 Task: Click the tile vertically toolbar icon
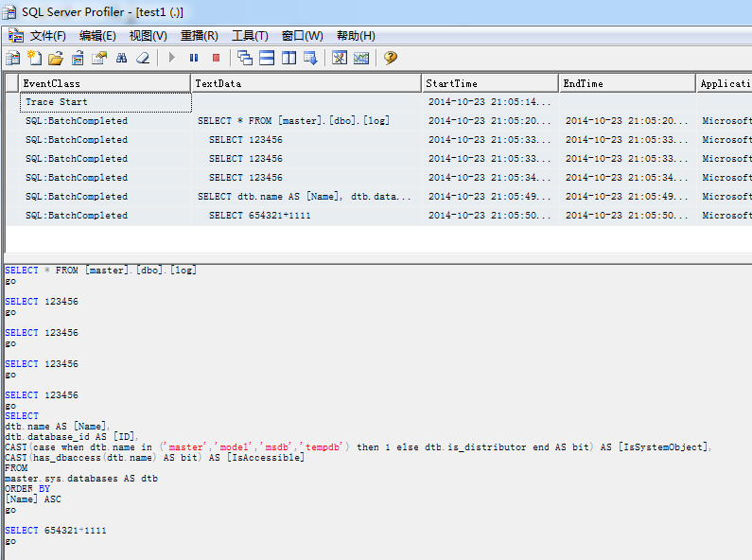click(x=289, y=58)
